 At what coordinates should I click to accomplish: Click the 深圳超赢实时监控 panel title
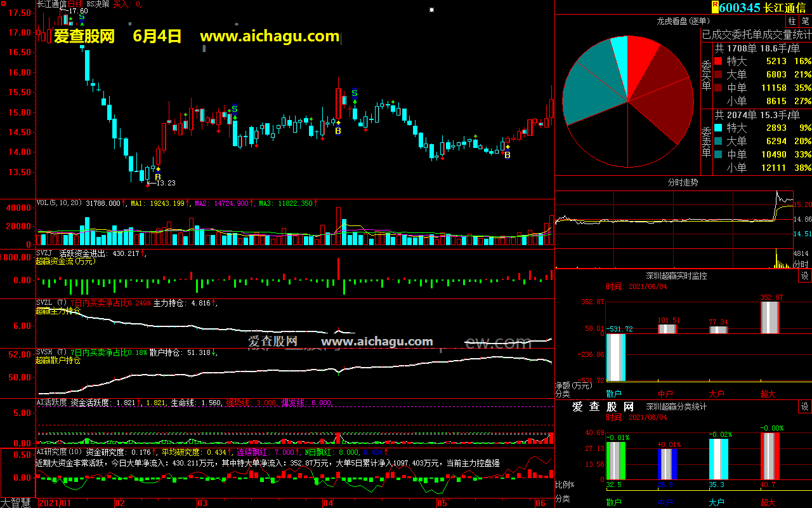(x=676, y=276)
